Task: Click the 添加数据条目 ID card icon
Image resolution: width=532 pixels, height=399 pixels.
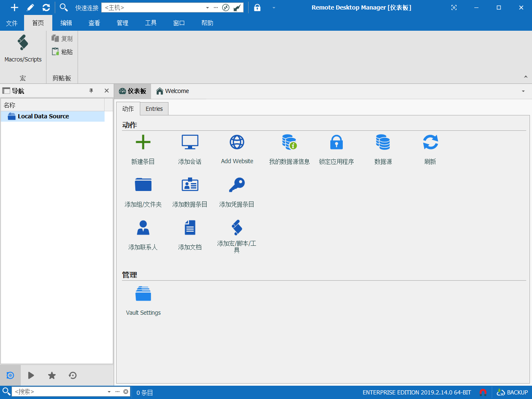Action: pos(190,185)
